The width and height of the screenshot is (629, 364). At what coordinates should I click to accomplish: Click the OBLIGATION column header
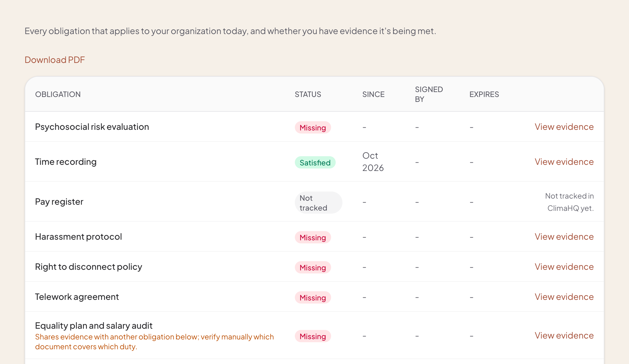58,94
